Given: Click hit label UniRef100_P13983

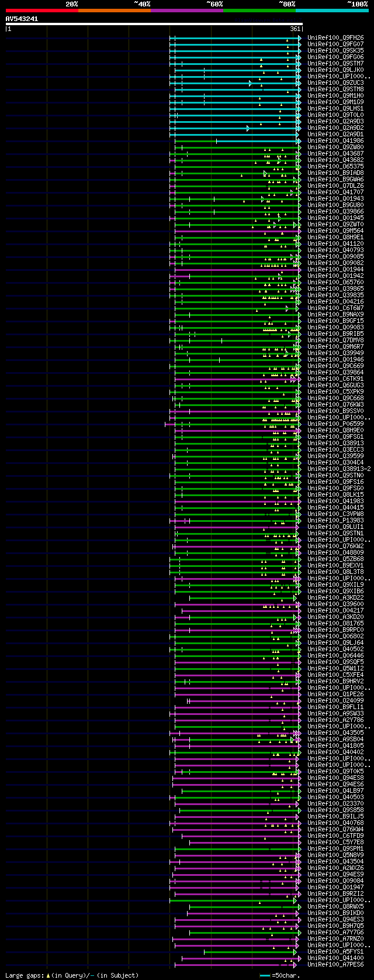Looking at the screenshot, I should coord(335,520).
